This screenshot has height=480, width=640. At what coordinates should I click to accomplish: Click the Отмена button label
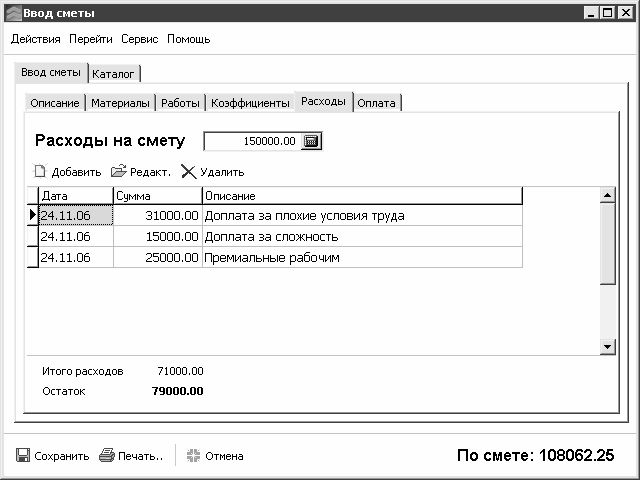(224, 456)
